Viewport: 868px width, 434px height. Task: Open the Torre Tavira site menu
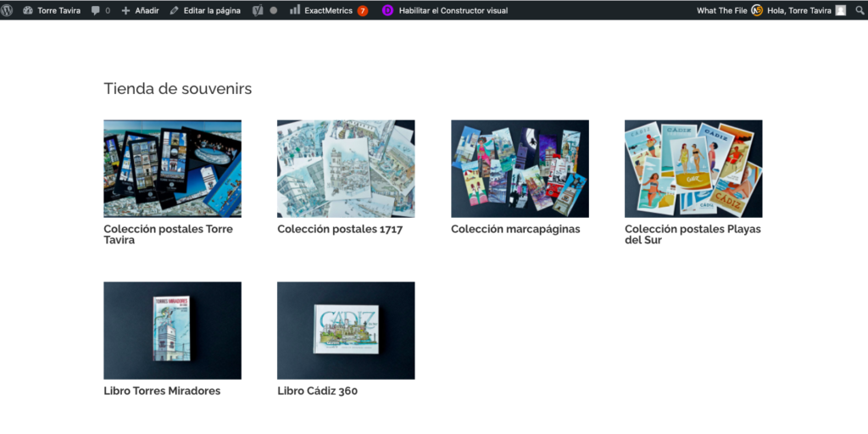(51, 10)
